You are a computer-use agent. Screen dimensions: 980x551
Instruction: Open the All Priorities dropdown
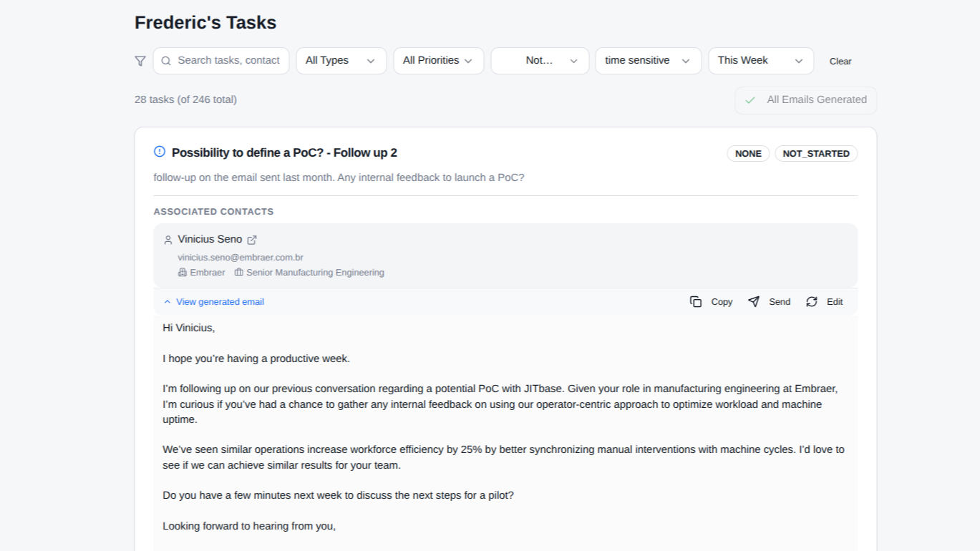439,61
